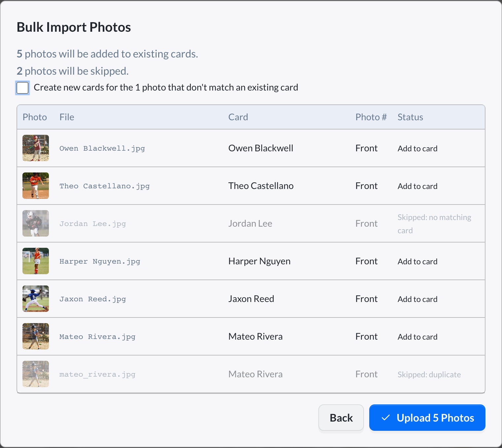This screenshot has height=448, width=502.
Task: Open mateo_rivera.jpg duplicate photo thumbnail
Action: (36, 374)
